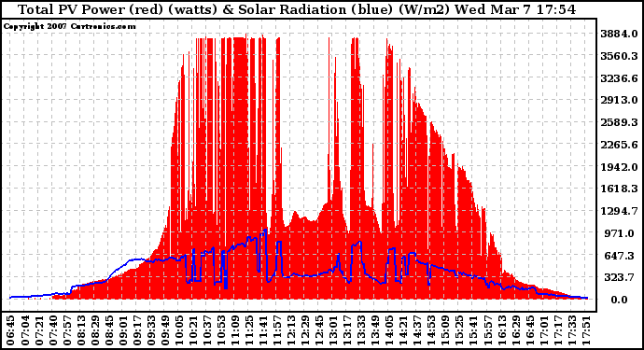The height and width of the screenshot is (350, 644).
Task: Click the 07:21 time label
Action: click(38, 330)
